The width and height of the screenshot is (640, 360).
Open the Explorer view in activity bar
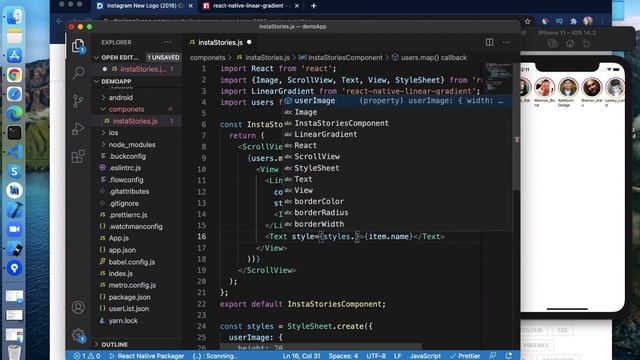pos(78,46)
